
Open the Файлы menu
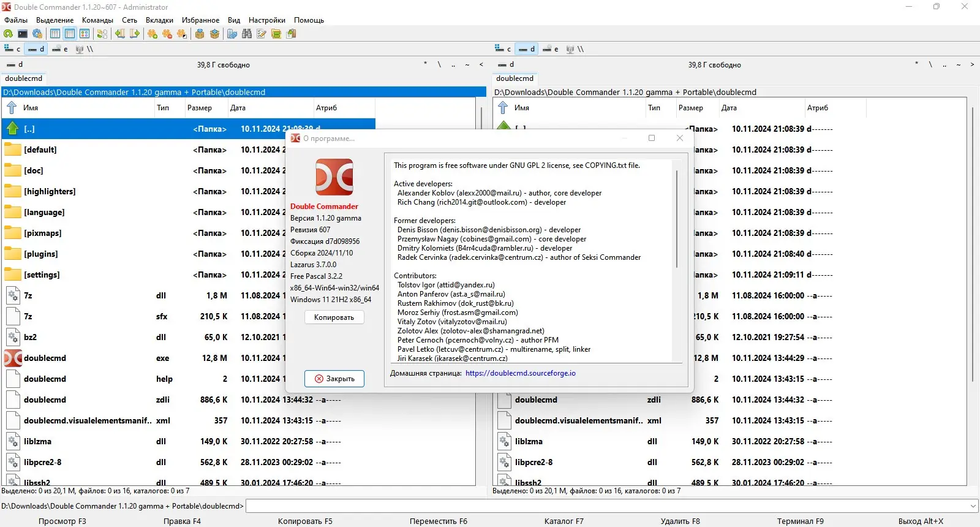pos(16,20)
